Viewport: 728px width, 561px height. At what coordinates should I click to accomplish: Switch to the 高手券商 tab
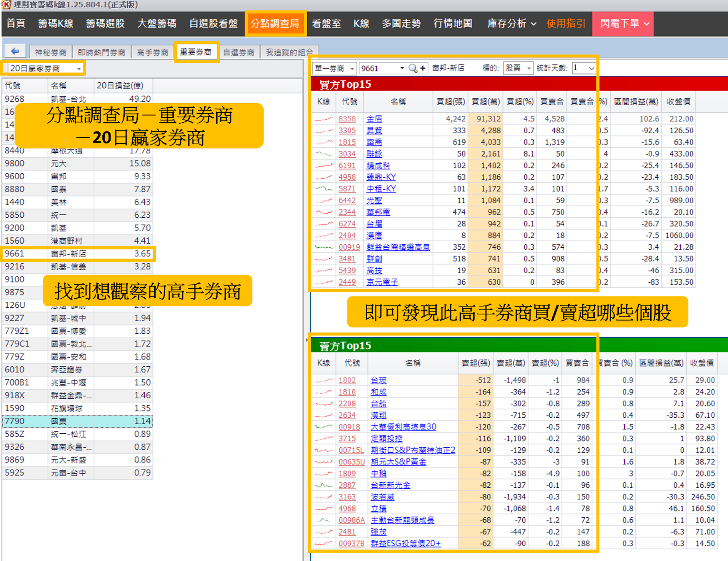152,51
